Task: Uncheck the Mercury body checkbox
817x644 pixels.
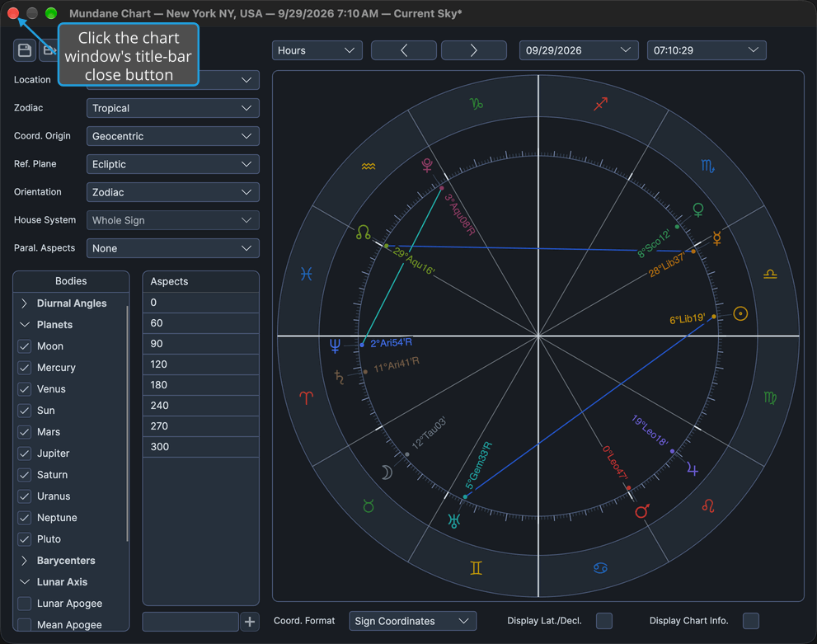Action: click(x=25, y=367)
